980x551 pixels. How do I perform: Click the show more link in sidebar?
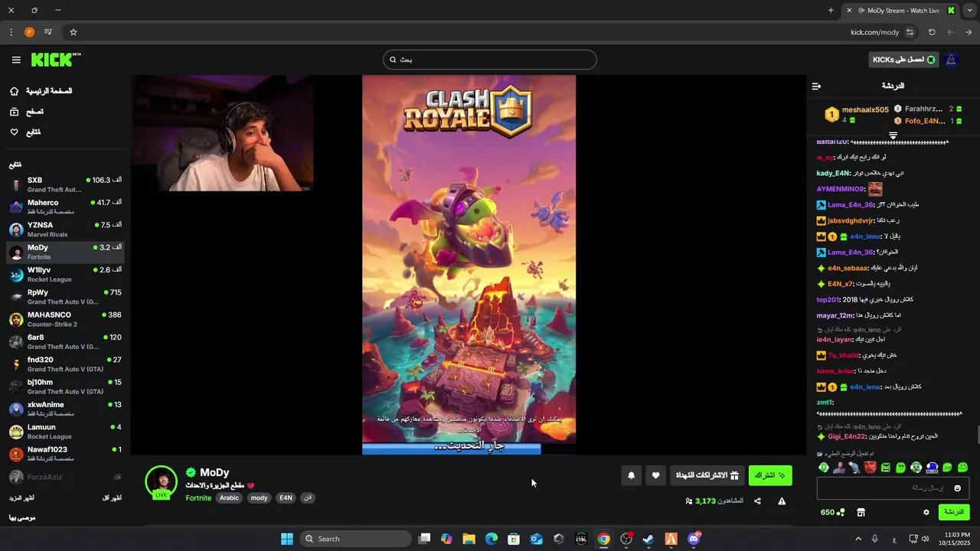21,498
